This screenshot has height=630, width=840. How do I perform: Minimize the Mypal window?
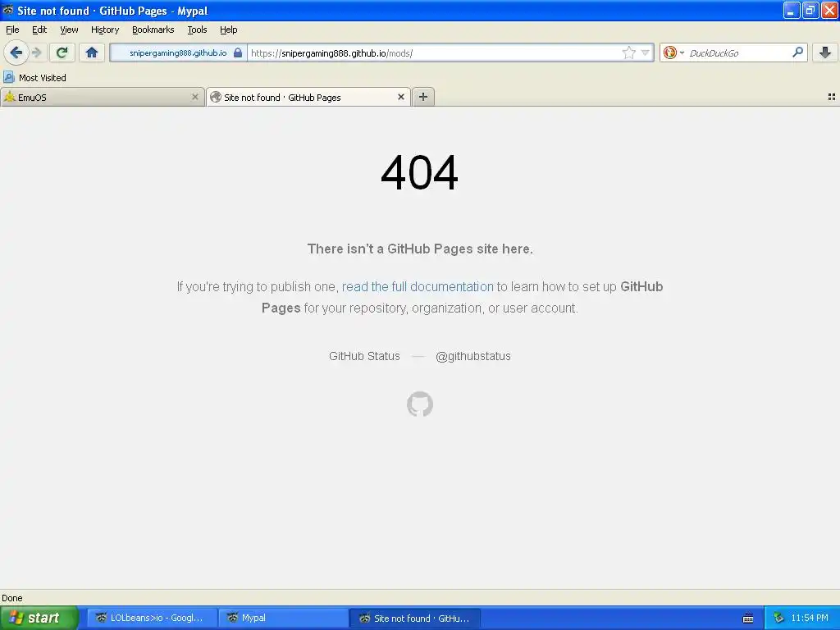coord(792,11)
